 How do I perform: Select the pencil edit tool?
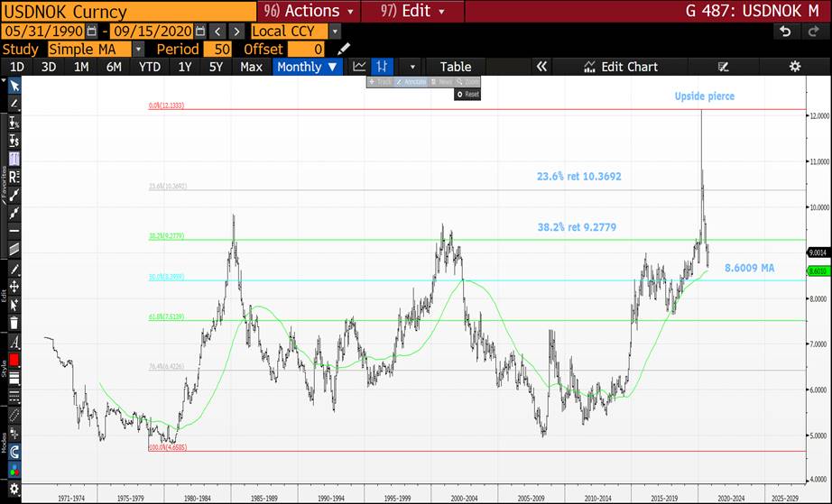(x=14, y=270)
